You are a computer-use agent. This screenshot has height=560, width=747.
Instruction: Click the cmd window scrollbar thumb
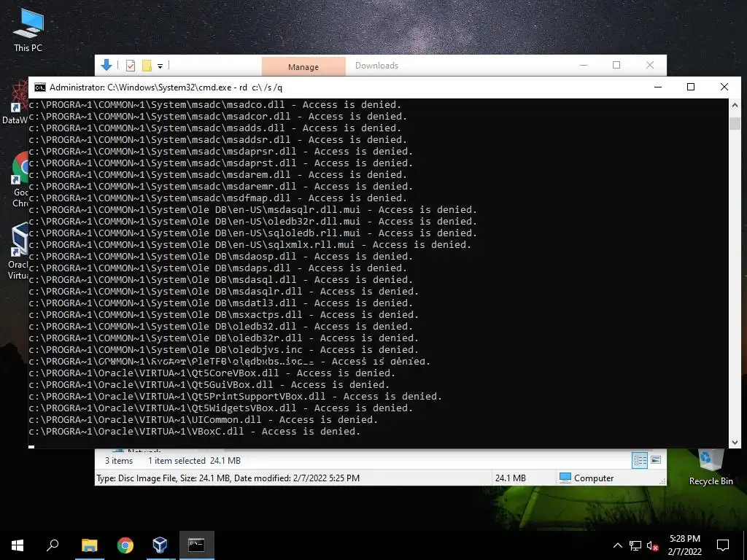click(735, 122)
